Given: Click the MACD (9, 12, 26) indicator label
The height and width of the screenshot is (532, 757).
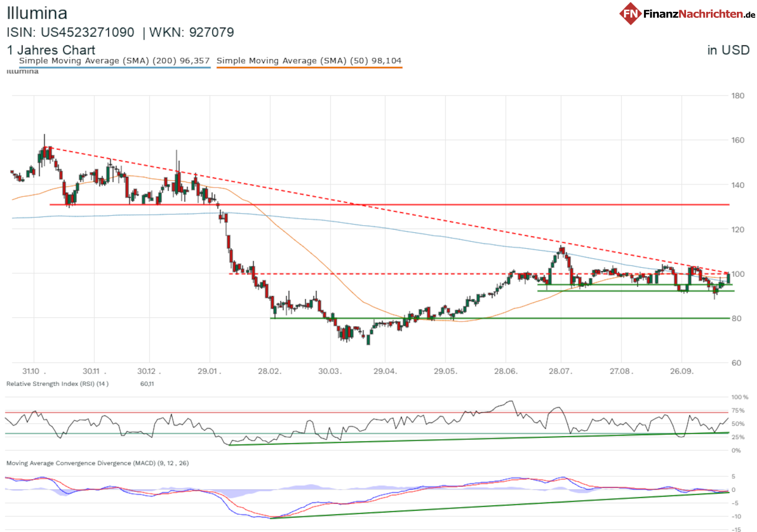Looking at the screenshot, I should pos(97,463).
